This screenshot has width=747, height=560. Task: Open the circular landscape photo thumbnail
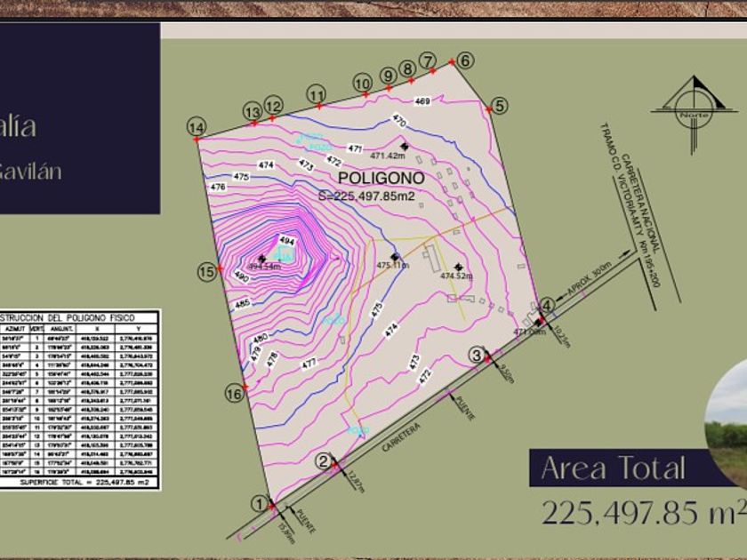727,425
